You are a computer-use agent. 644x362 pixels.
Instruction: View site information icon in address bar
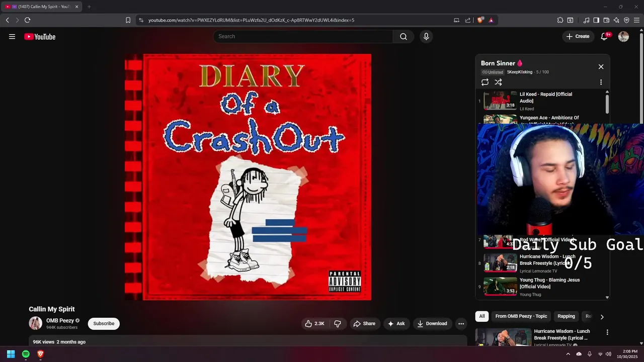[x=141, y=20]
